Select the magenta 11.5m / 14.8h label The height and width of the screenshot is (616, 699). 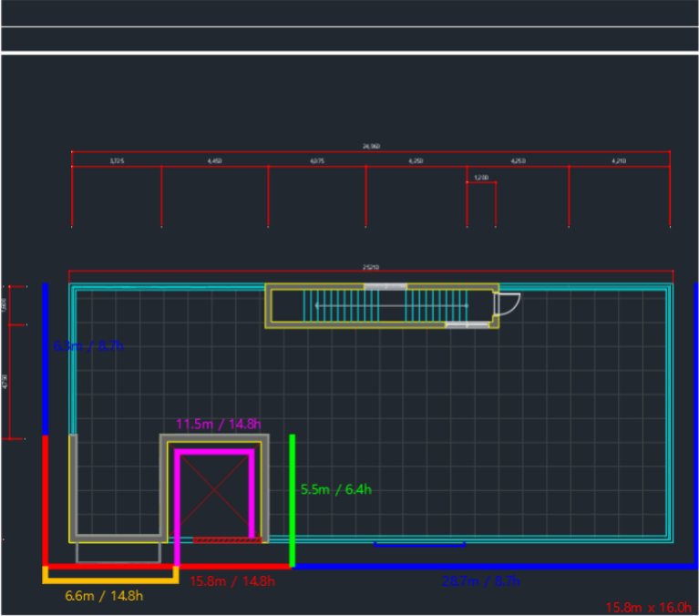(x=219, y=424)
